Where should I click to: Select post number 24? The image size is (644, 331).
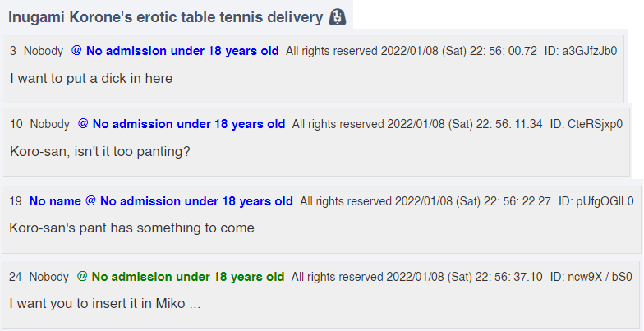tap(15, 277)
